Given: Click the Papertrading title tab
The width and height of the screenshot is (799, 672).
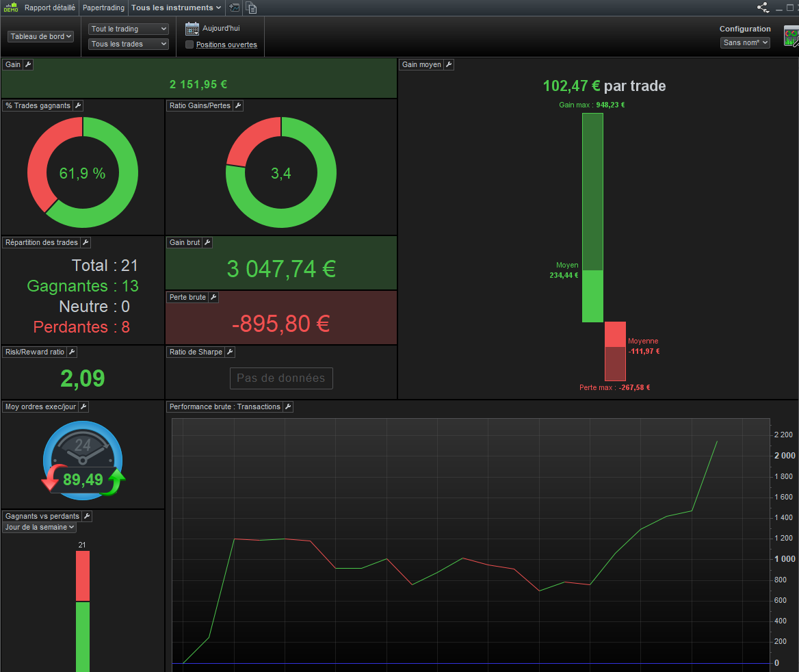Looking at the screenshot, I should 103,8.
